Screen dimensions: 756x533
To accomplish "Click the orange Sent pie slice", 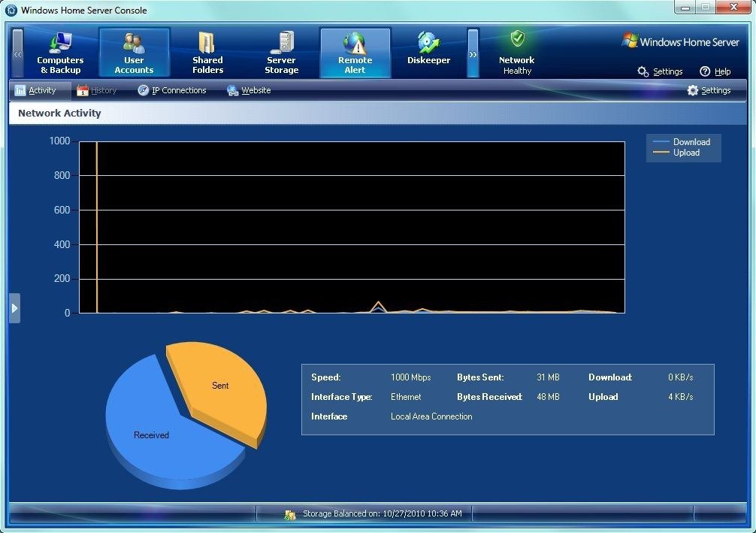I will 220,386.
